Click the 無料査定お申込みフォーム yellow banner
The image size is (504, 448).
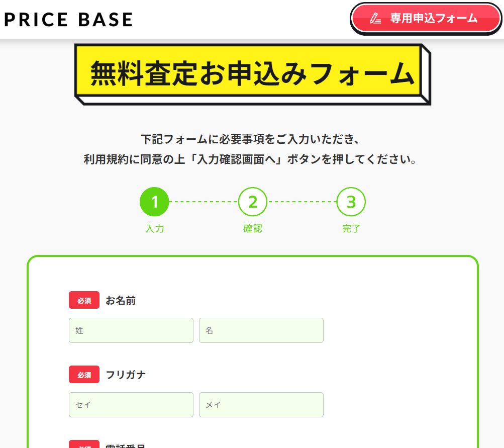[x=253, y=74]
